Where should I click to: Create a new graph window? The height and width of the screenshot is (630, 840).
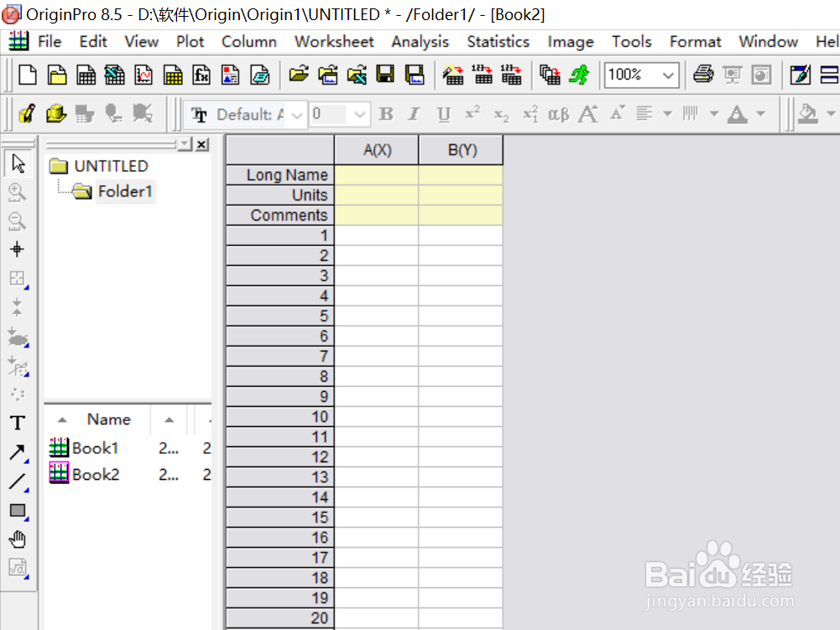click(143, 75)
